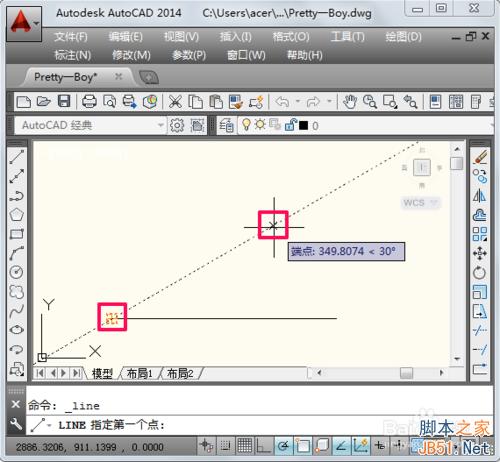Click the 3D Print icon

pos(150,102)
